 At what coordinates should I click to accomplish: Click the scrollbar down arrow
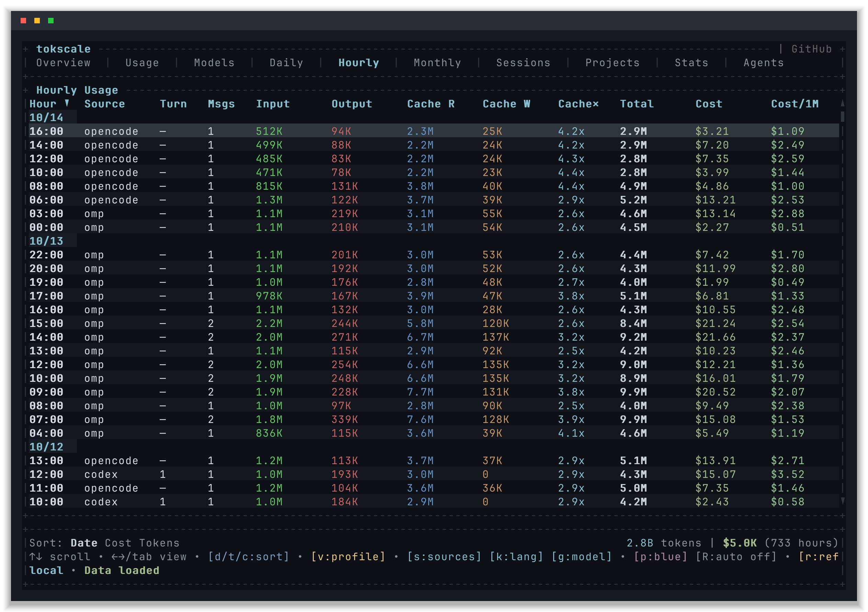[x=842, y=501]
